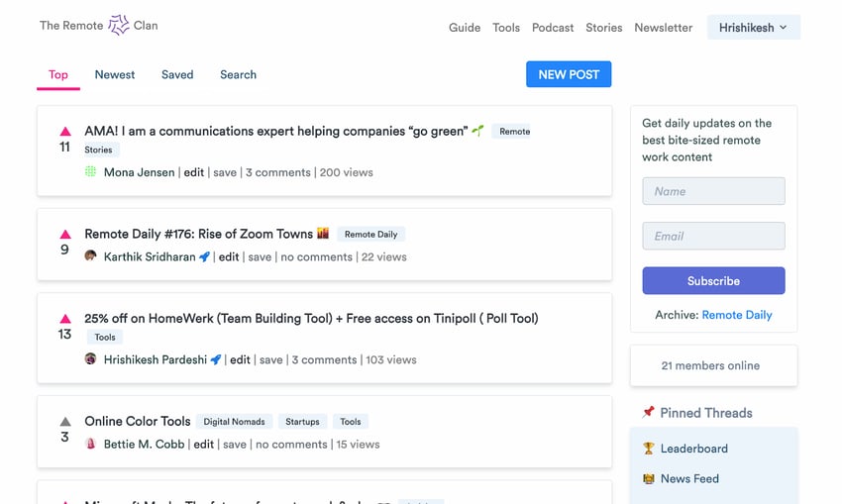Upvote the Remote Daily #176 post
The width and height of the screenshot is (842, 504).
[65, 234]
